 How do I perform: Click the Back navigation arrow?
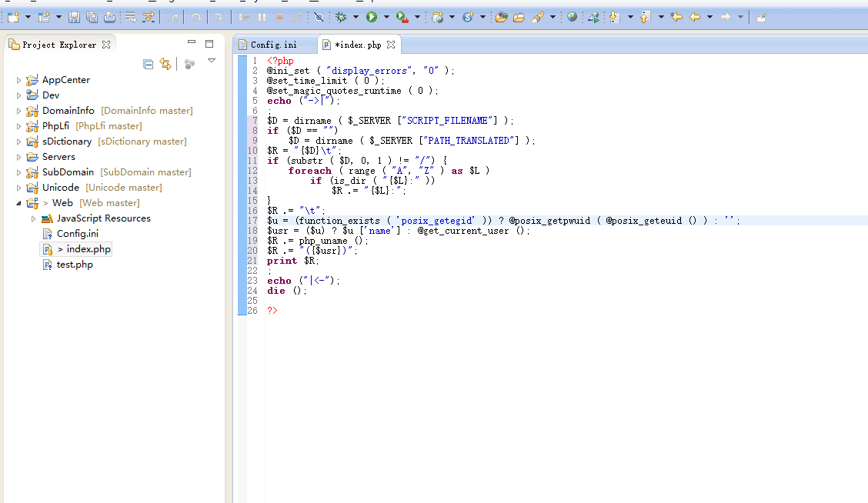point(695,17)
